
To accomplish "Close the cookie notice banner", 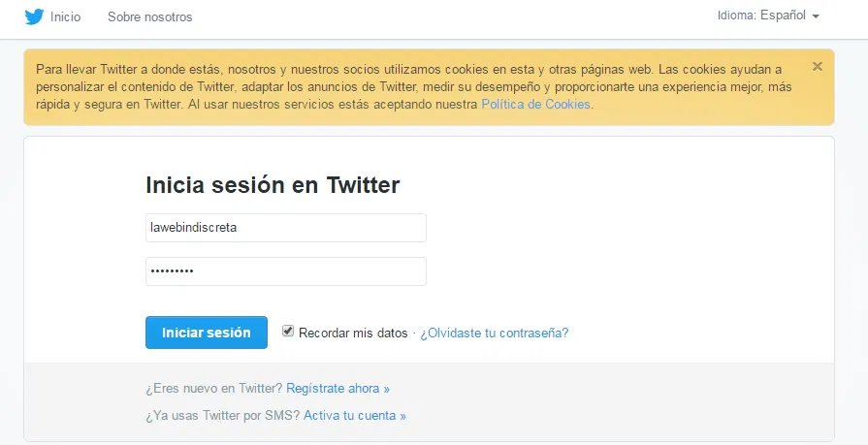I will (x=818, y=67).
